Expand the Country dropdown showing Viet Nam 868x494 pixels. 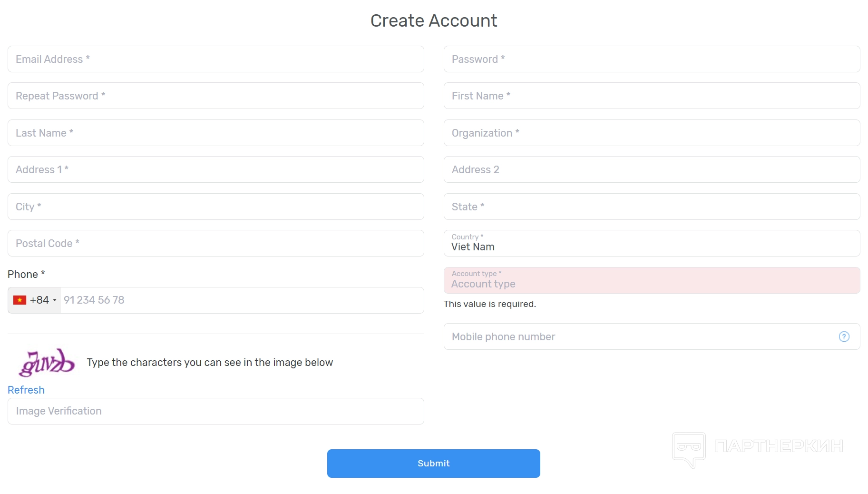[651, 244]
